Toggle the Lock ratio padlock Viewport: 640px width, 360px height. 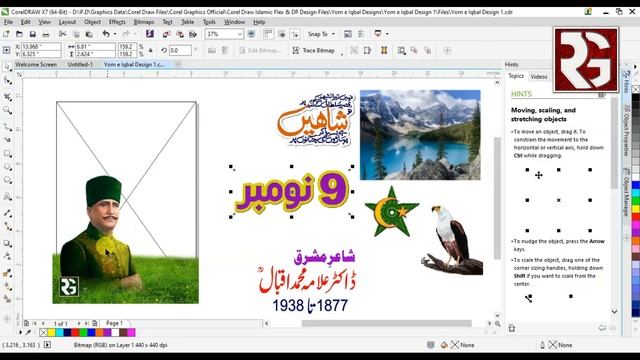(151, 50)
